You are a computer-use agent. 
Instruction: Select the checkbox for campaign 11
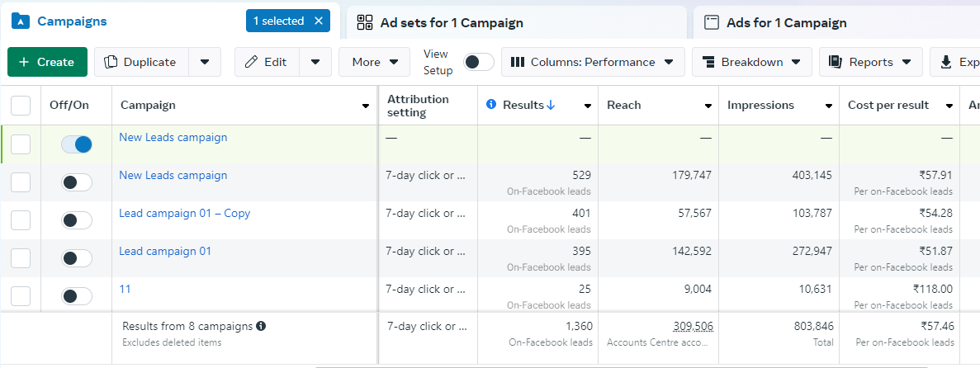(21, 296)
